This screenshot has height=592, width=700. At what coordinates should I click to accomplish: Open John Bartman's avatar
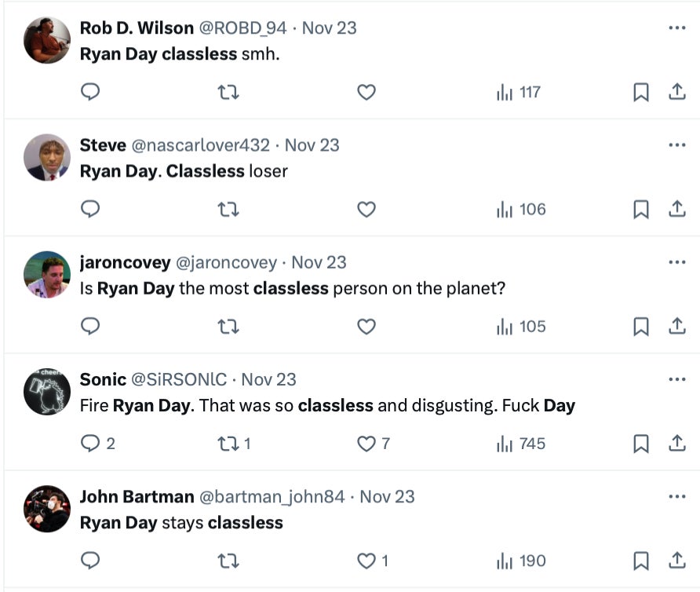[47, 508]
